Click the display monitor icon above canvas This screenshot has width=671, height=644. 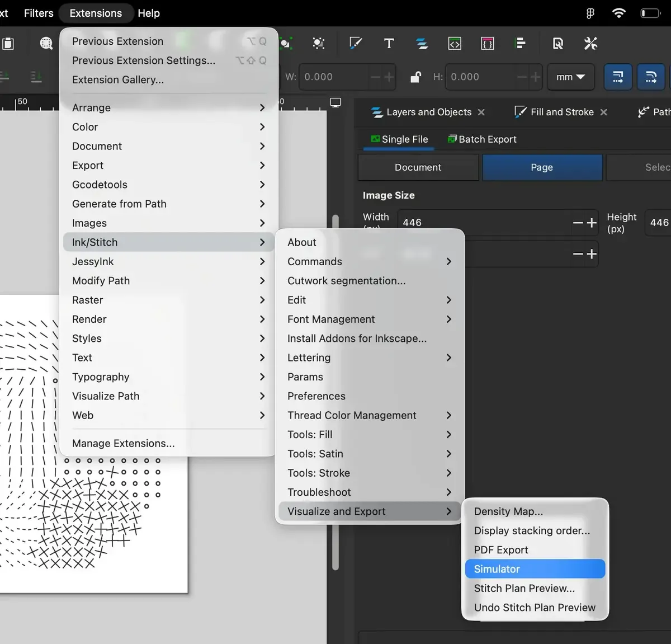(335, 102)
